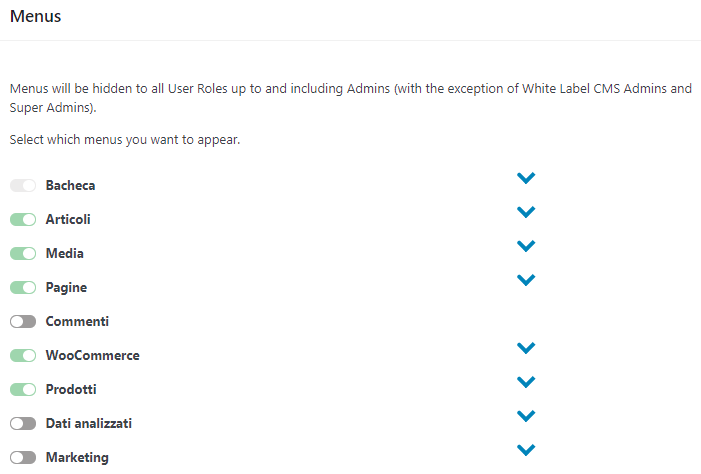
Task: Enable the Commenti menu toggle
Action: 23,322
